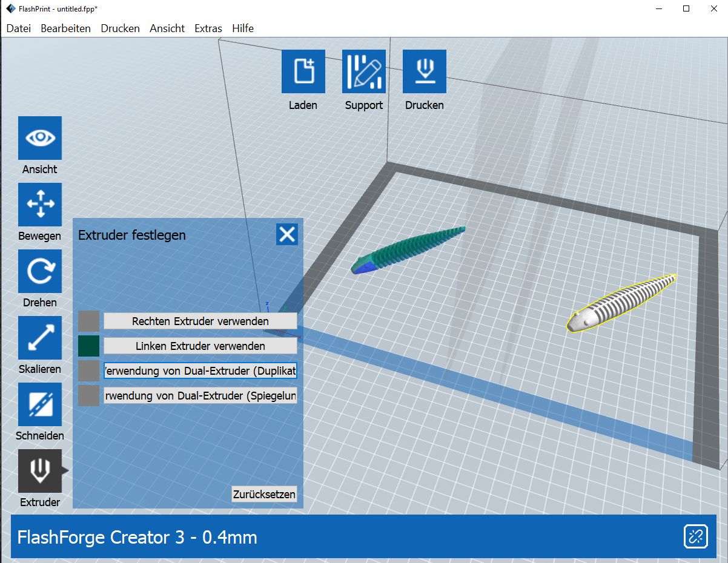
Task: Open the Drucken menu
Action: pyautogui.click(x=120, y=28)
